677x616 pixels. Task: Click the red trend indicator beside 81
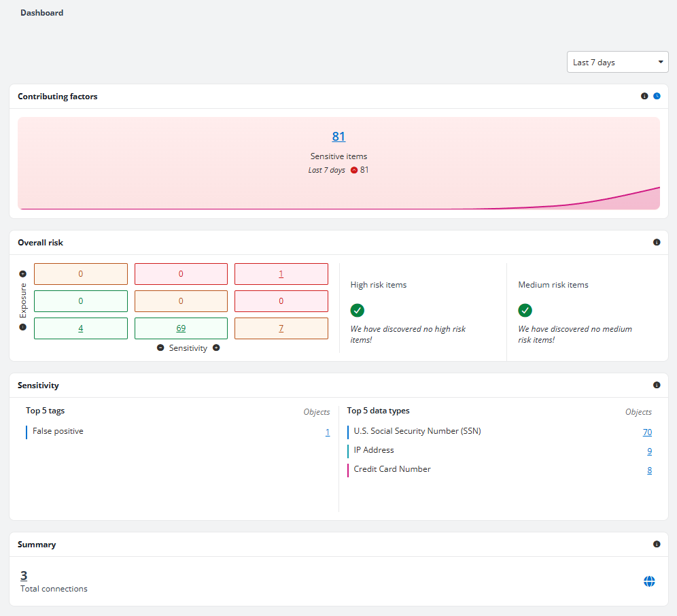coord(354,170)
